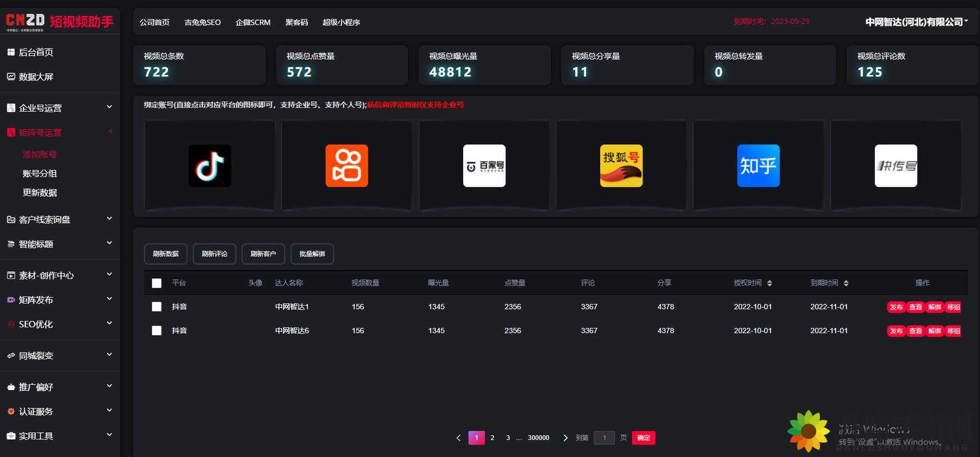The width and height of the screenshot is (980, 457).
Task: Click 解绑 for 中网智达6 row
Action: 934,331
